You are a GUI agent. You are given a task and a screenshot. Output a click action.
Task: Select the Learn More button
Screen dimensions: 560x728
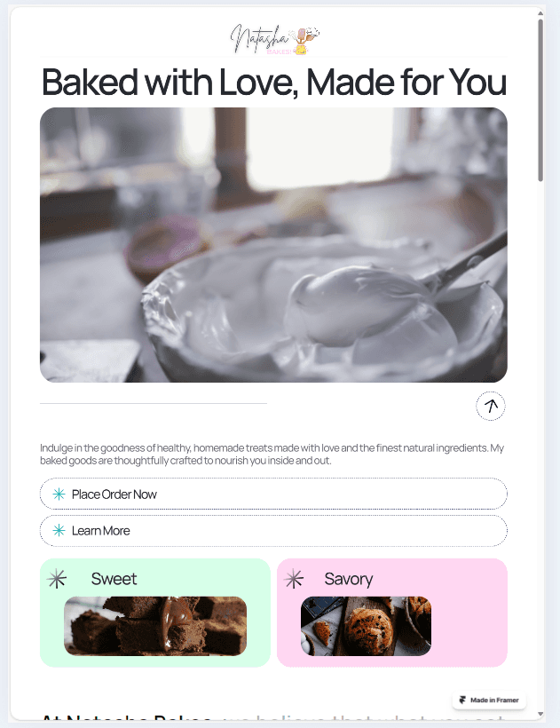click(x=273, y=530)
